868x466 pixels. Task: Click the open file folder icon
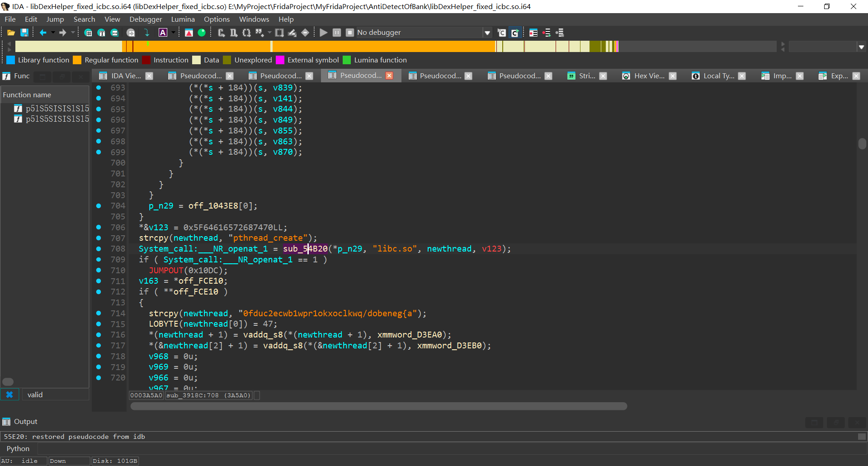coord(11,33)
